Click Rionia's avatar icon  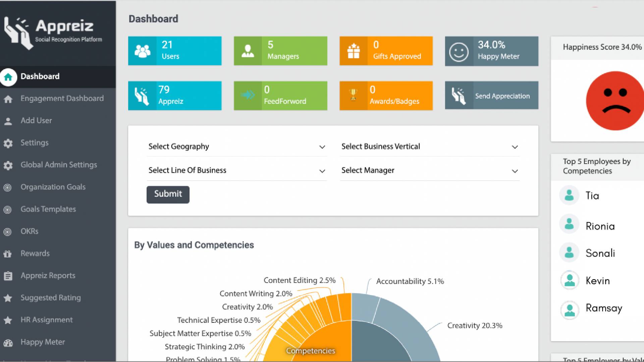pyautogui.click(x=570, y=224)
